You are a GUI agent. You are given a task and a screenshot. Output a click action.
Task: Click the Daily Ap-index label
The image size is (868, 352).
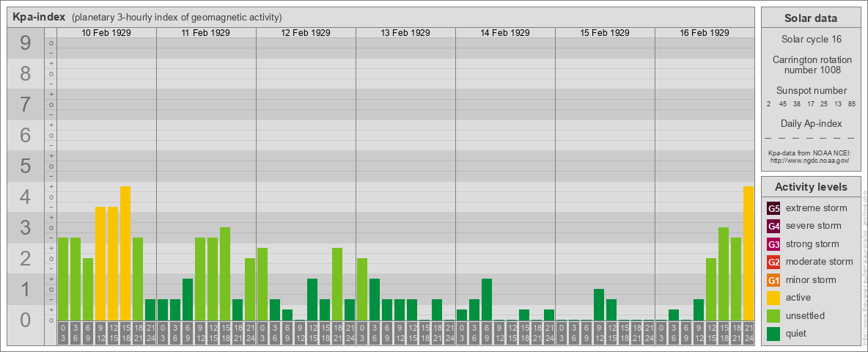pos(811,123)
